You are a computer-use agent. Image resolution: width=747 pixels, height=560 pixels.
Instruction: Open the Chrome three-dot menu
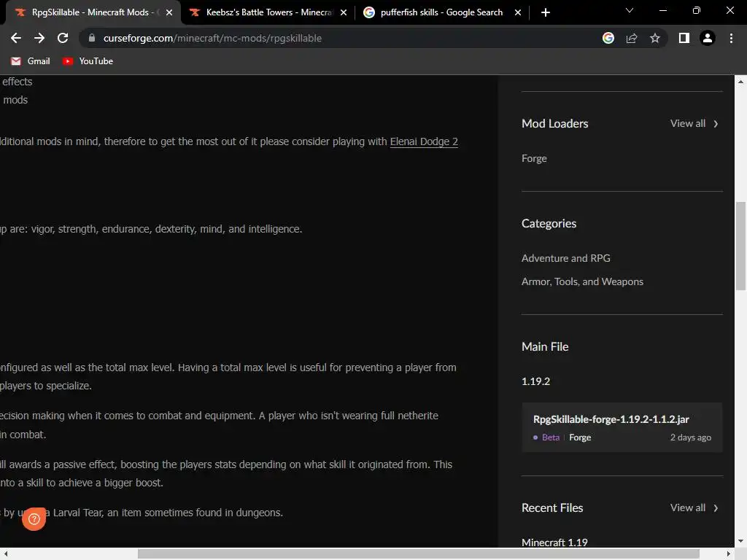(731, 38)
